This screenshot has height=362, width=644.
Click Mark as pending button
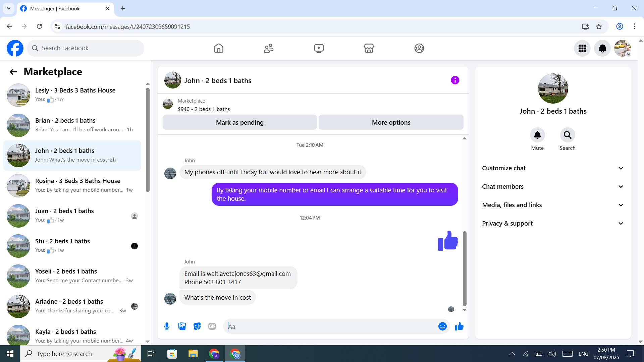[x=239, y=122]
